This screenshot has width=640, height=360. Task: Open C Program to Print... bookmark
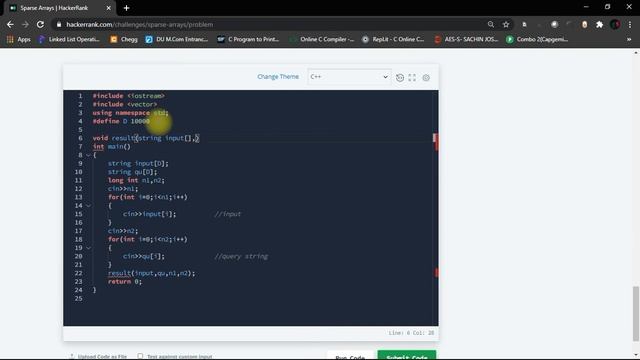[x=248, y=39]
